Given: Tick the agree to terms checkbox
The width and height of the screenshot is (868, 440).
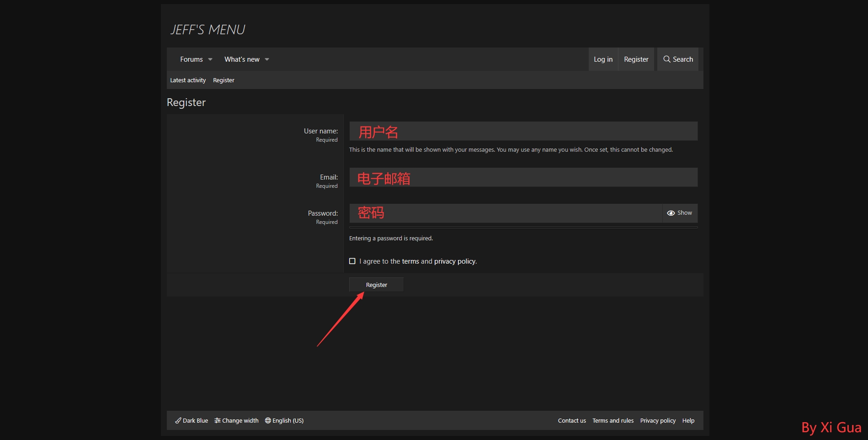Looking at the screenshot, I should click(352, 261).
